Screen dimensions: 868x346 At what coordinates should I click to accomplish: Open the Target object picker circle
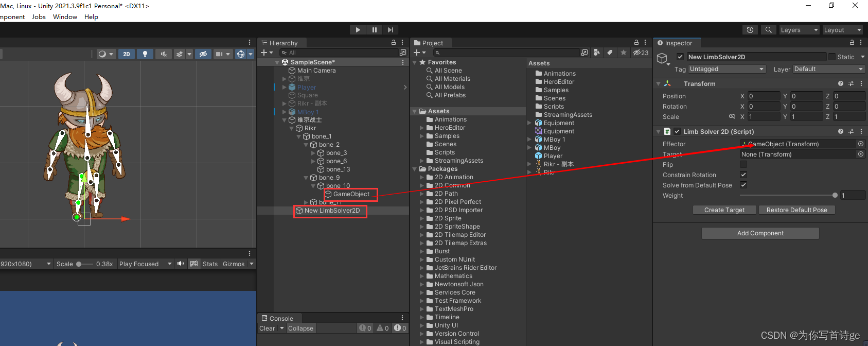tap(860, 154)
